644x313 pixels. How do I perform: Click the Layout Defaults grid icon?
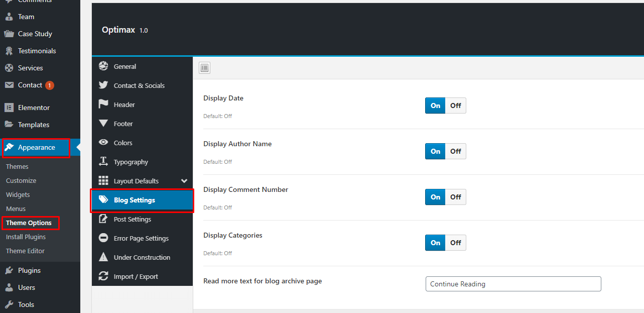pyautogui.click(x=103, y=181)
